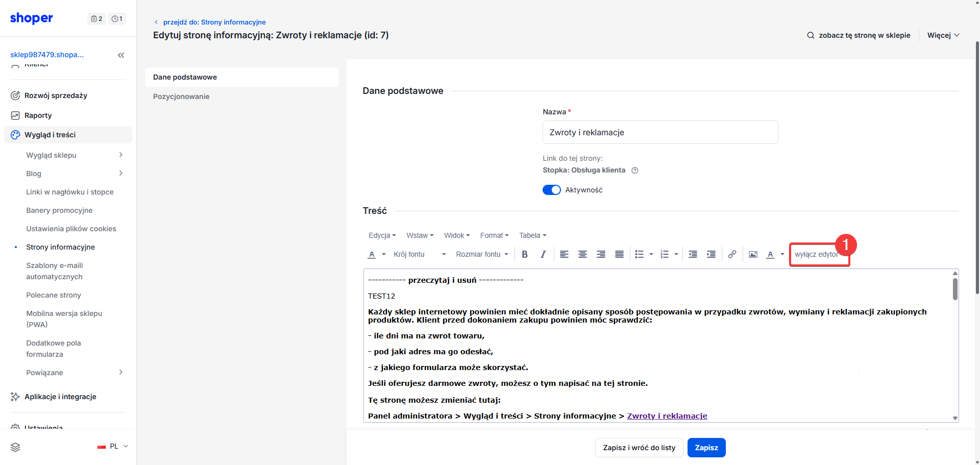This screenshot has height=465, width=980.
Task: Click the wyłącz edytor button
Action: (817, 254)
